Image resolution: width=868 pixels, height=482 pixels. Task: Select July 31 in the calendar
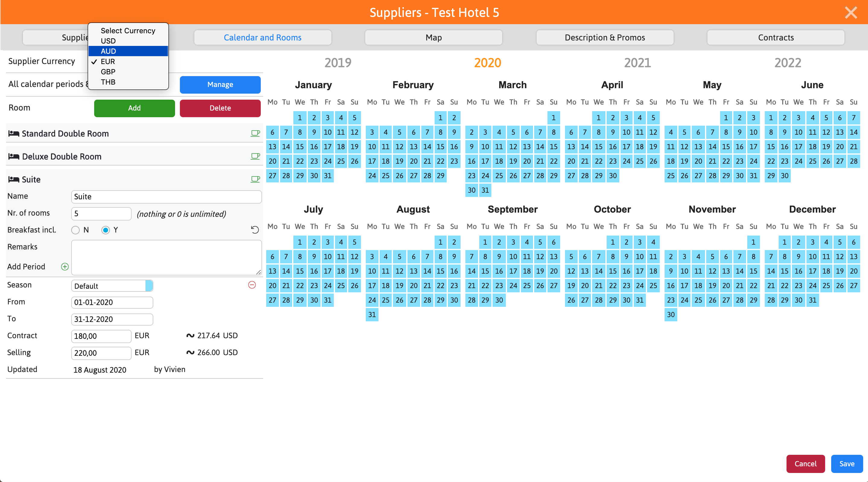click(x=327, y=300)
